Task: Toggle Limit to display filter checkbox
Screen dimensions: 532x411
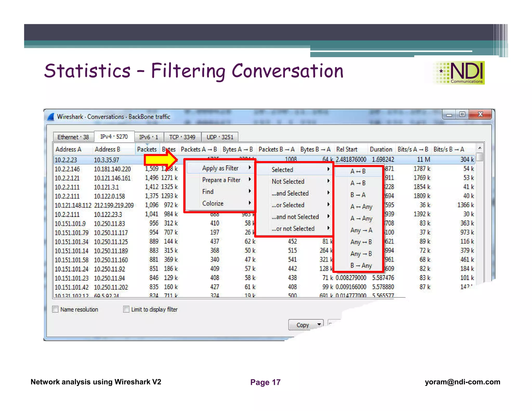Action: click(x=126, y=309)
